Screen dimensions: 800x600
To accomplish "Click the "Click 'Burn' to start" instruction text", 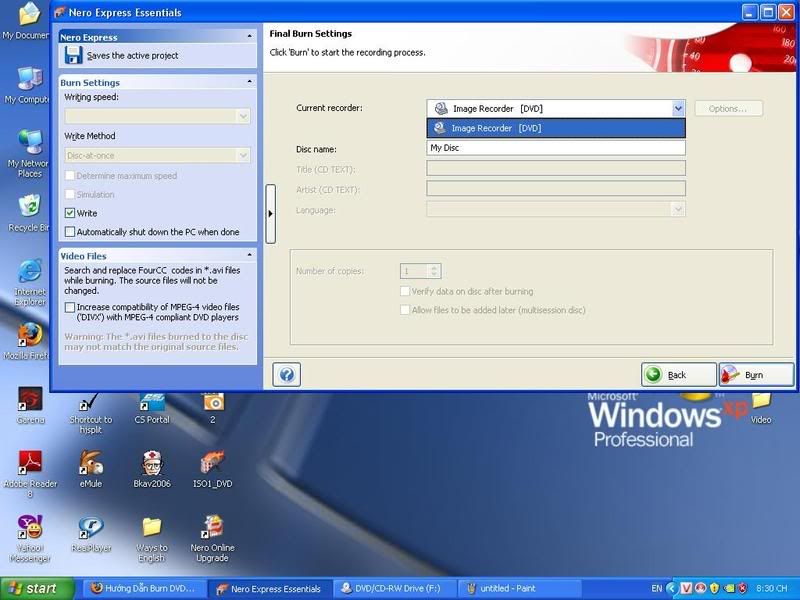I will pos(347,52).
